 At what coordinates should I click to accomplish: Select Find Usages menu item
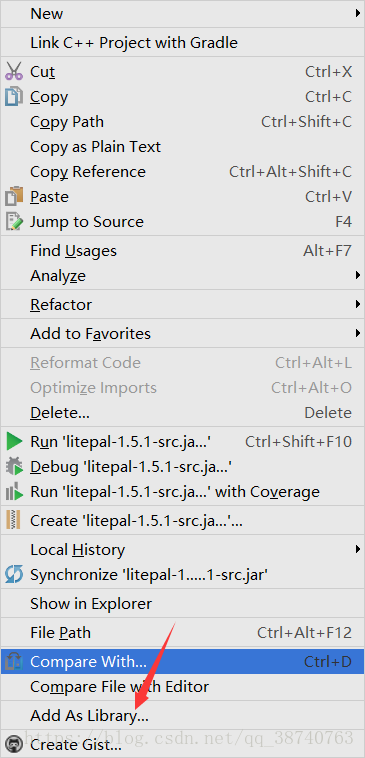point(182,250)
